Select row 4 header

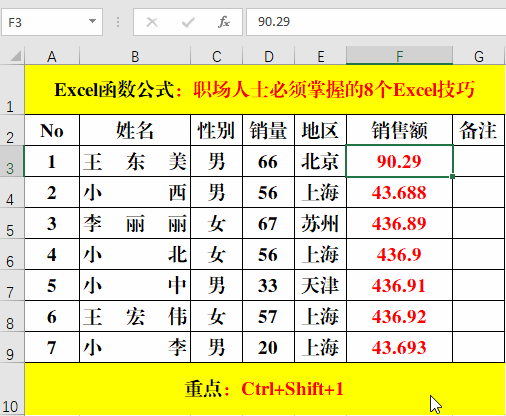12,192
